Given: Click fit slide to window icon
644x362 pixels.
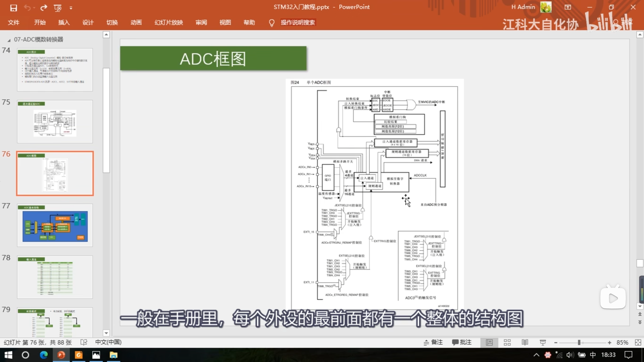Looking at the screenshot, I should point(638,342).
